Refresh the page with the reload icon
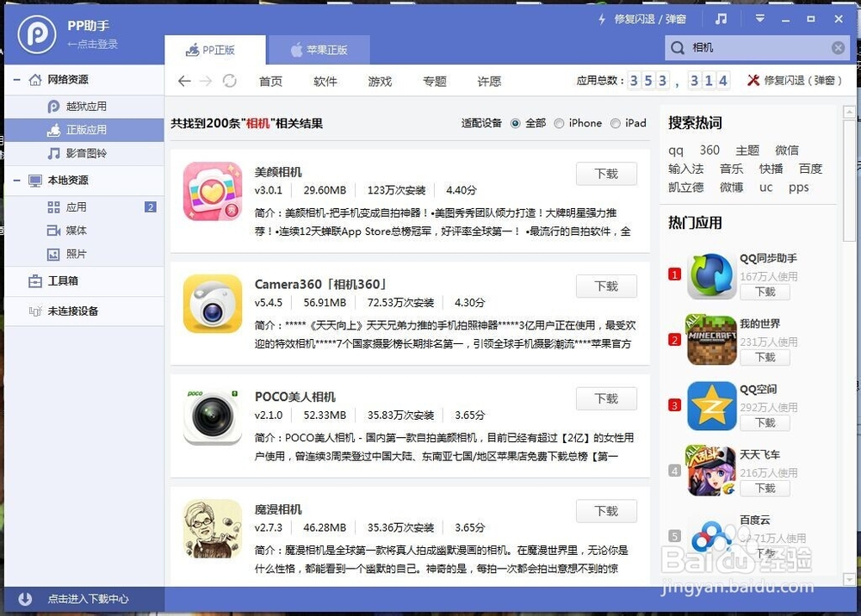861x616 pixels. point(230,81)
